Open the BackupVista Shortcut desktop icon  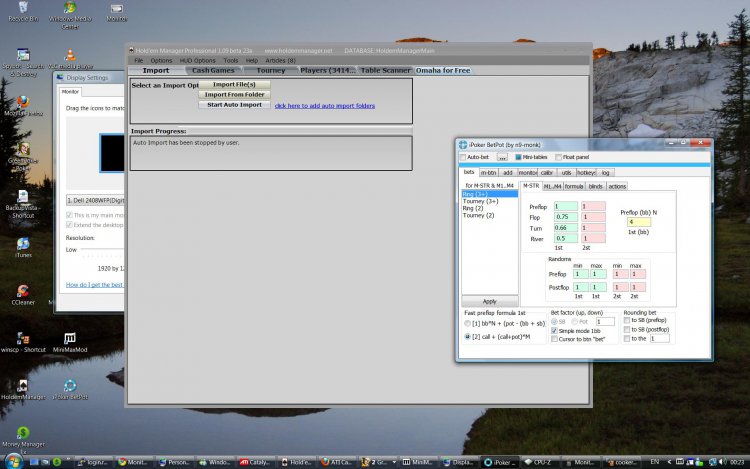(x=23, y=204)
